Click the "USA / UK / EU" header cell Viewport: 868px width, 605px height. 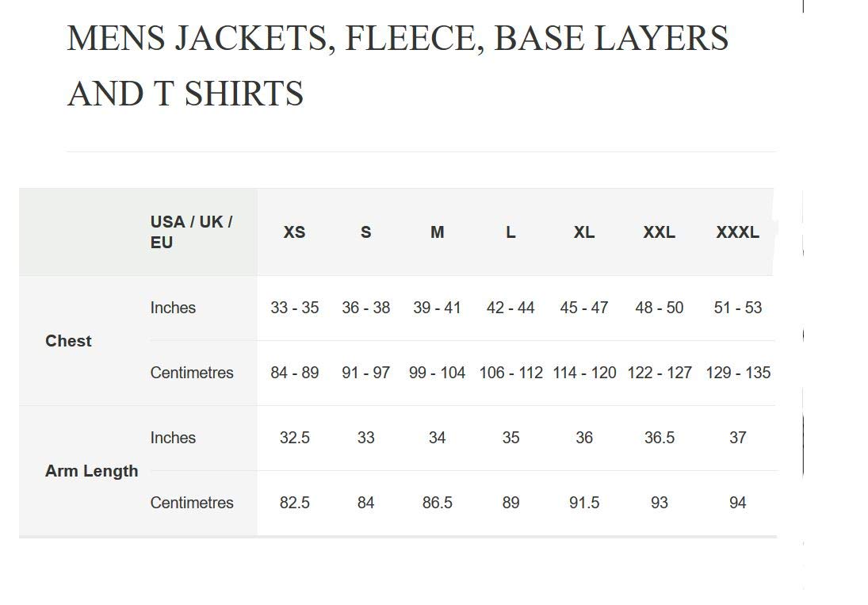191,232
